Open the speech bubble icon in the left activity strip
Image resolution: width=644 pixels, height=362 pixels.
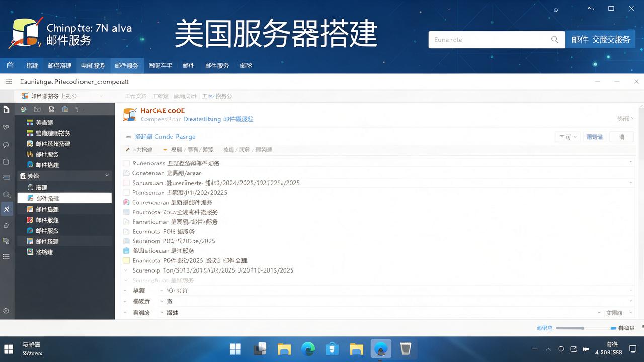6,145
